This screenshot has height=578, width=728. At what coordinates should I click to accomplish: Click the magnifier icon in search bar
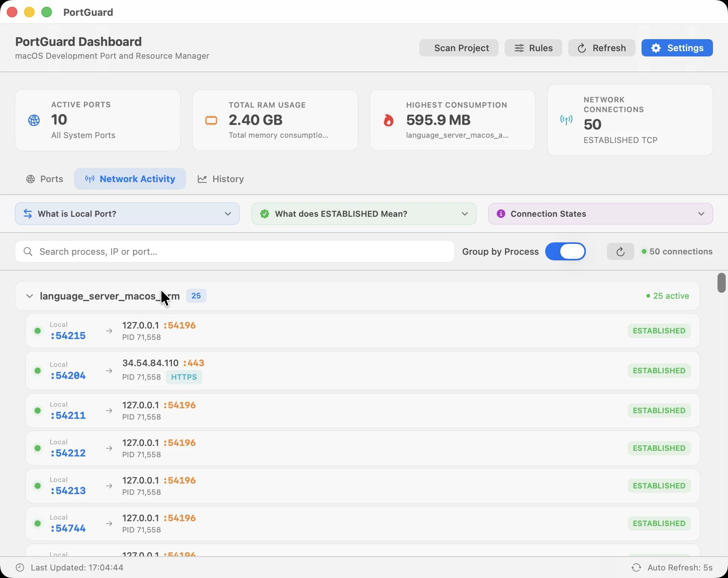tap(28, 251)
